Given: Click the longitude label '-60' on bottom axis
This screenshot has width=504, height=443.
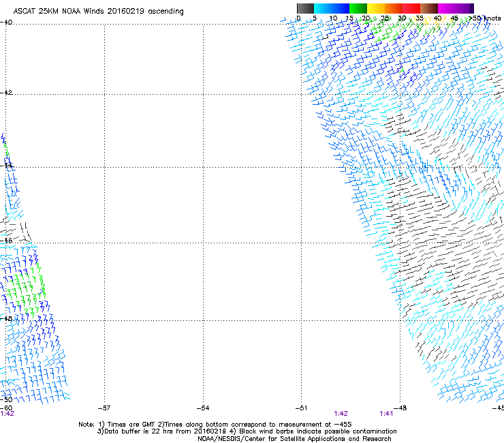Looking at the screenshot, I should (6, 408).
